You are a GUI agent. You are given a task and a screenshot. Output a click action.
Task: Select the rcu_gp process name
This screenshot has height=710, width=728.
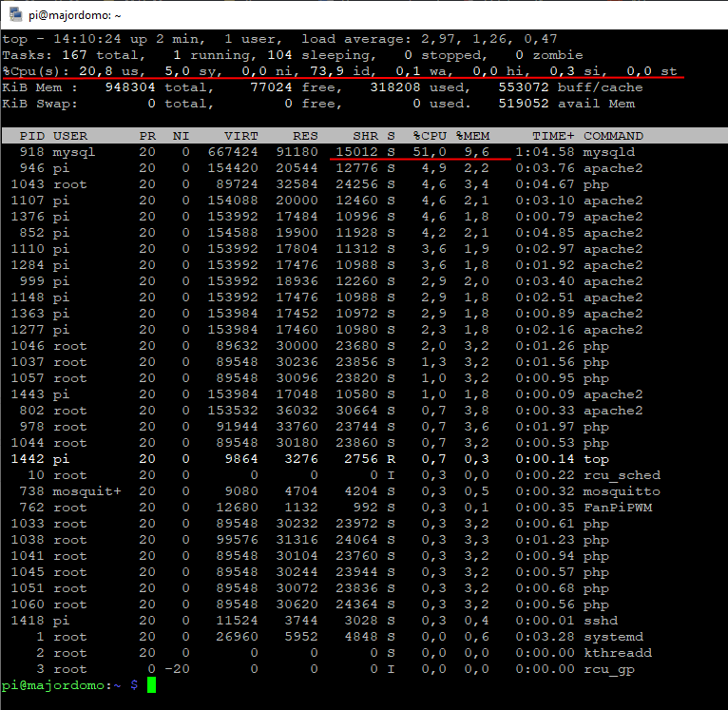(x=608, y=669)
